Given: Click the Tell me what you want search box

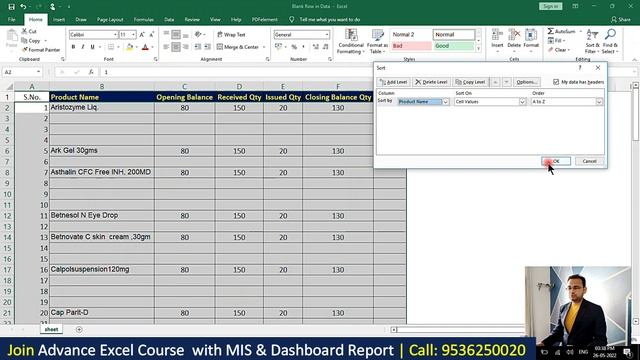Looking at the screenshot, I should tap(329, 20).
